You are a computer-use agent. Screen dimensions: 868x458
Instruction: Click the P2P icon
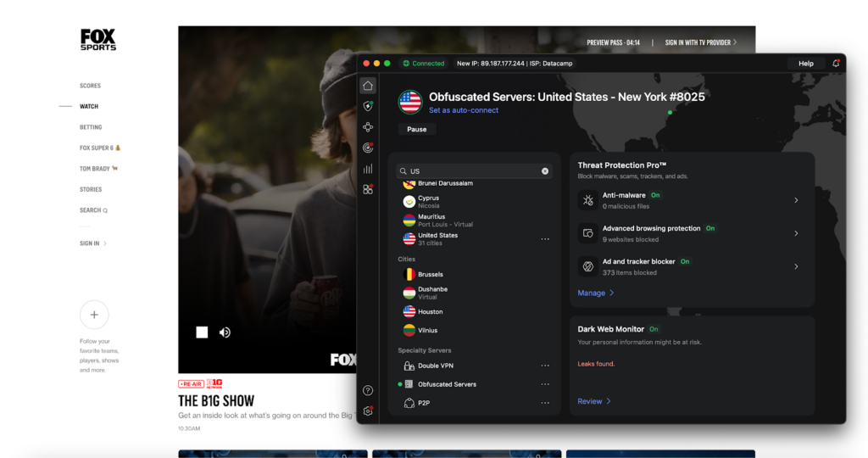coord(409,403)
